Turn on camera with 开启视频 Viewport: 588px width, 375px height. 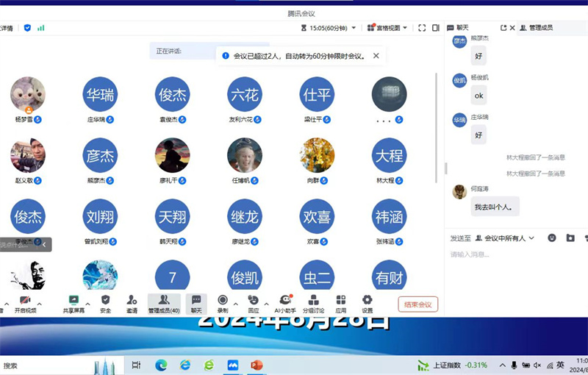[25, 303]
